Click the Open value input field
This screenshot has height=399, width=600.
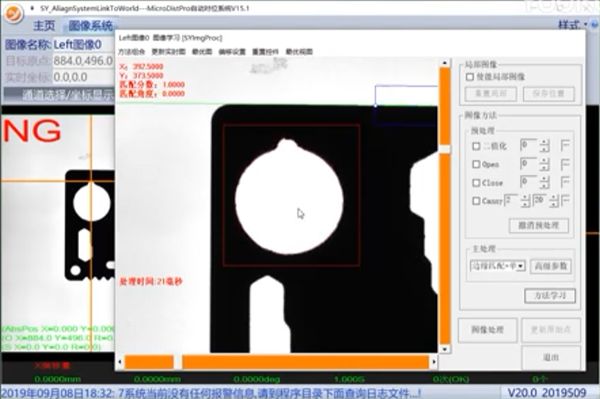point(530,164)
